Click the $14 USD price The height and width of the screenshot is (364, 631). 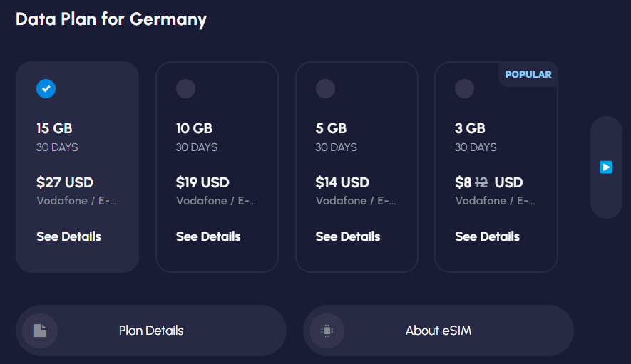tap(342, 182)
